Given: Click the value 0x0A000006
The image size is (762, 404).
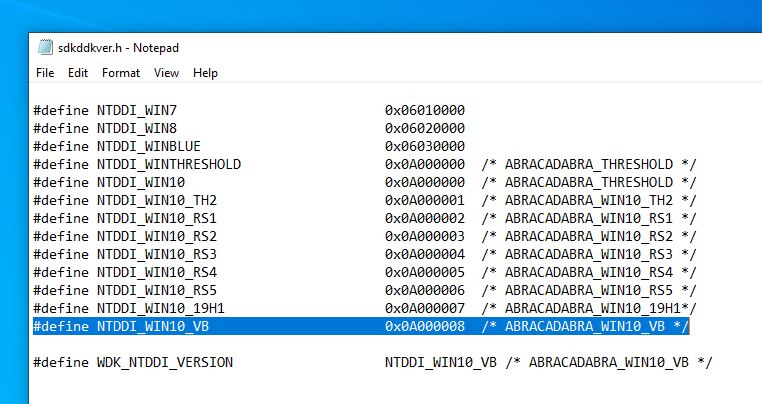Looking at the screenshot, I should click(425, 290).
